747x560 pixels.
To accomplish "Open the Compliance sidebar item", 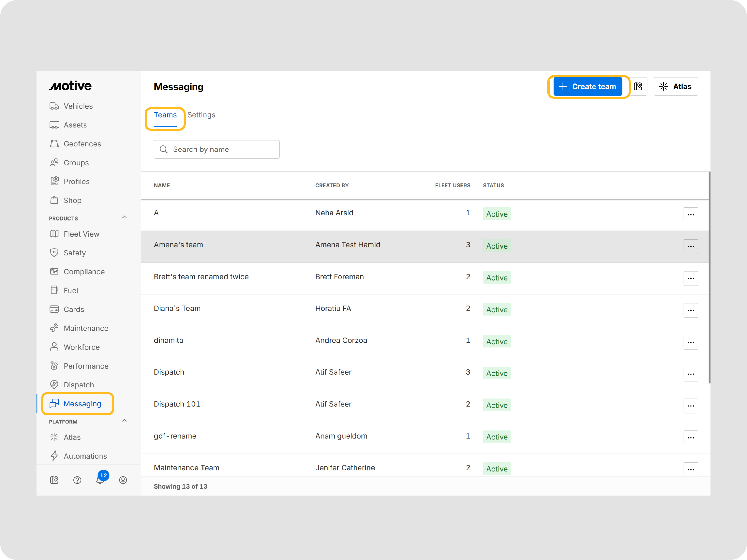I will pos(77,272).
